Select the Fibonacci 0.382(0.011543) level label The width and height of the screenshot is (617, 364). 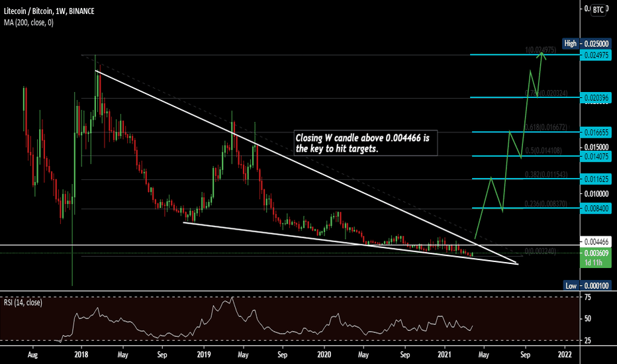(x=546, y=174)
